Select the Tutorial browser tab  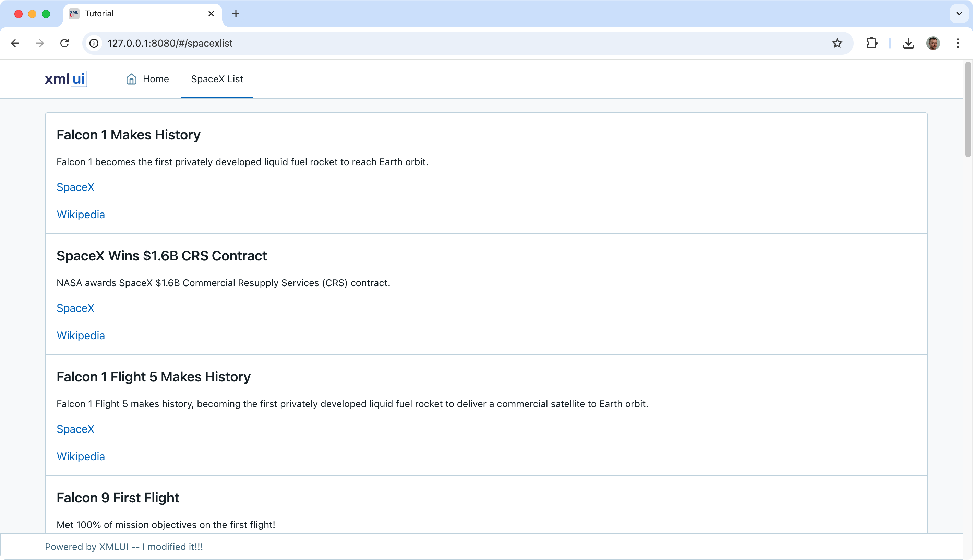[x=142, y=14]
